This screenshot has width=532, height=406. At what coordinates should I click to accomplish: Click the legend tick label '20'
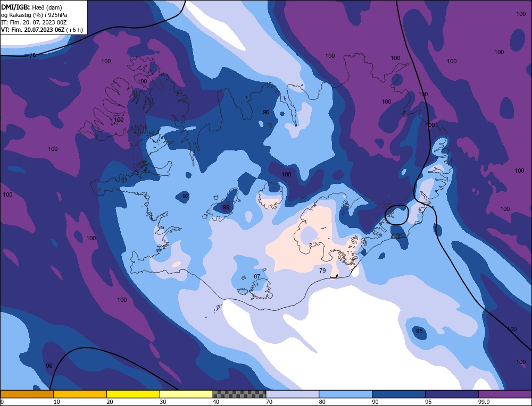[110, 402]
